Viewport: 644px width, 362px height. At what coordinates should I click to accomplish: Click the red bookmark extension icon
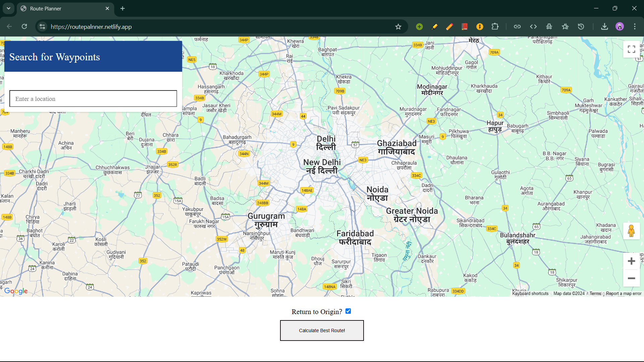tap(465, 26)
